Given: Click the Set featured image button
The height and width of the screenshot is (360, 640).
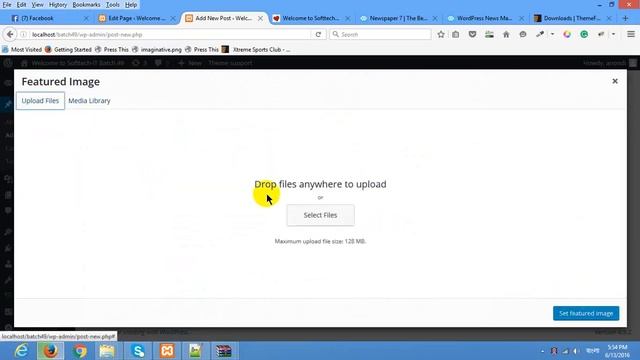Looking at the screenshot, I should coord(586,313).
